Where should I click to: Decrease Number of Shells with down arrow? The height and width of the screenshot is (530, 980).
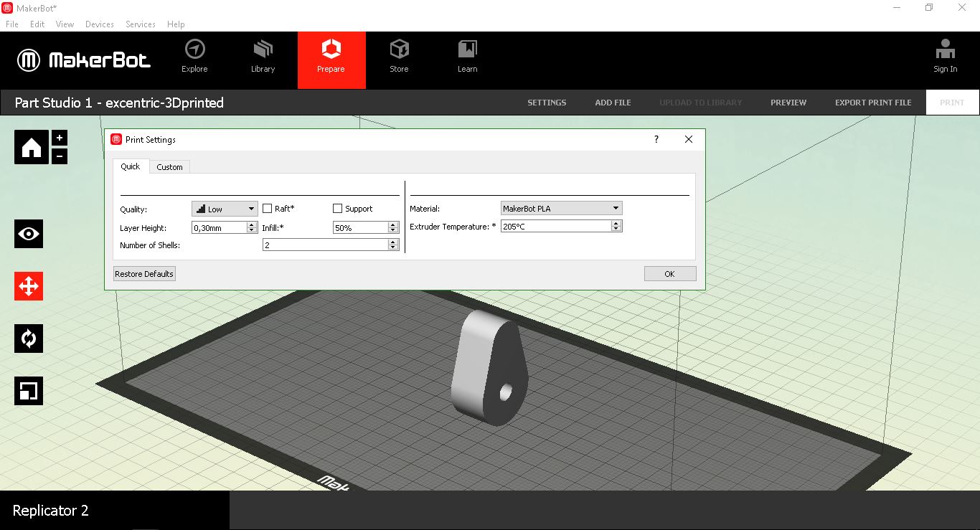393,247
